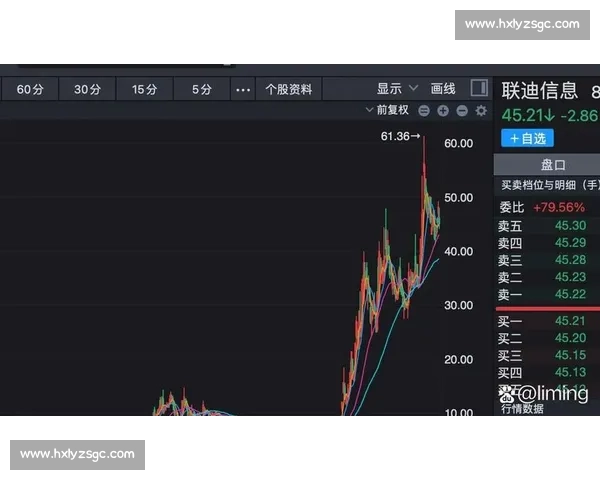Image resolution: width=600 pixels, height=480 pixels.
Task: Click the 委比 +79.56% value
Action: (559, 207)
